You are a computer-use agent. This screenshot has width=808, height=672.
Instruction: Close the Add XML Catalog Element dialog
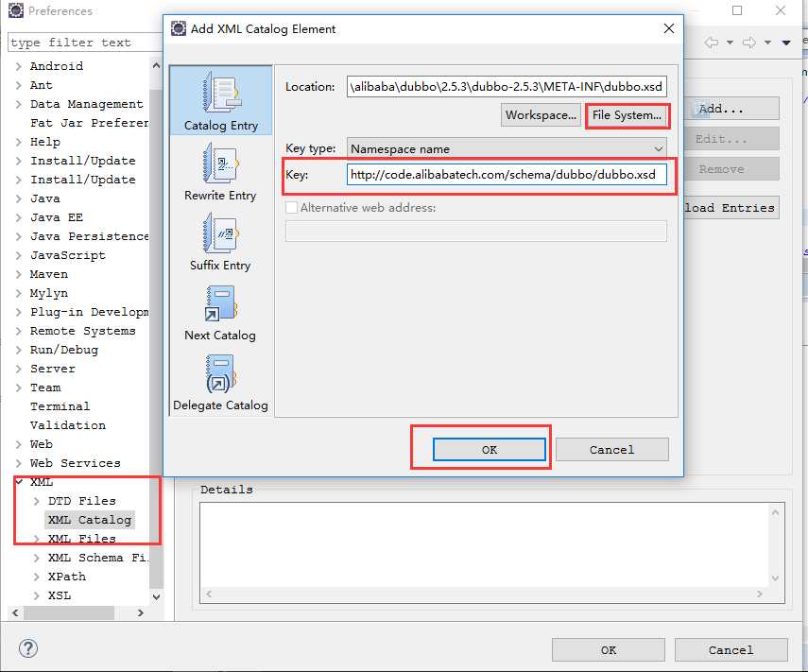669,28
